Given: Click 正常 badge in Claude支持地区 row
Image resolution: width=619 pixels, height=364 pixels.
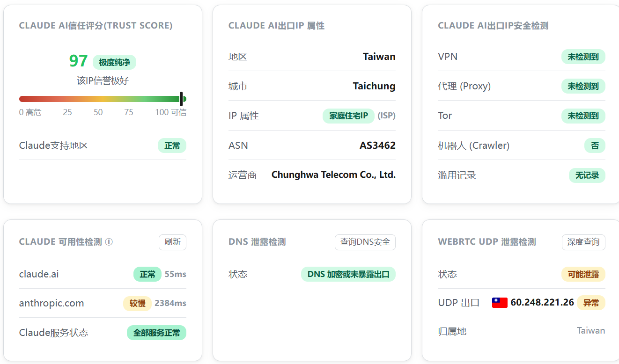Looking at the screenshot, I should 172,146.
